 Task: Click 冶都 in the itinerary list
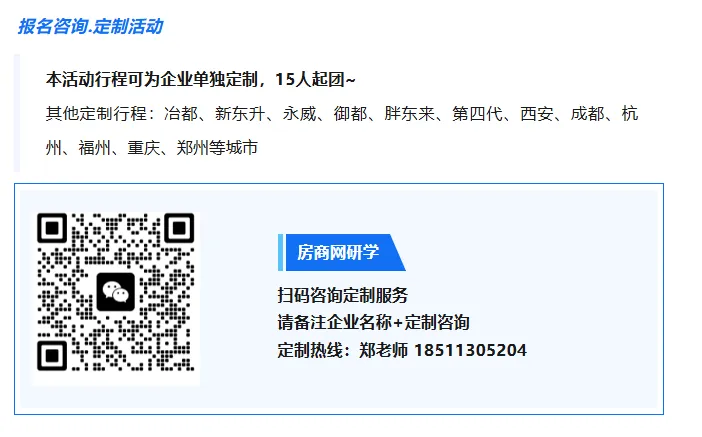(180, 114)
